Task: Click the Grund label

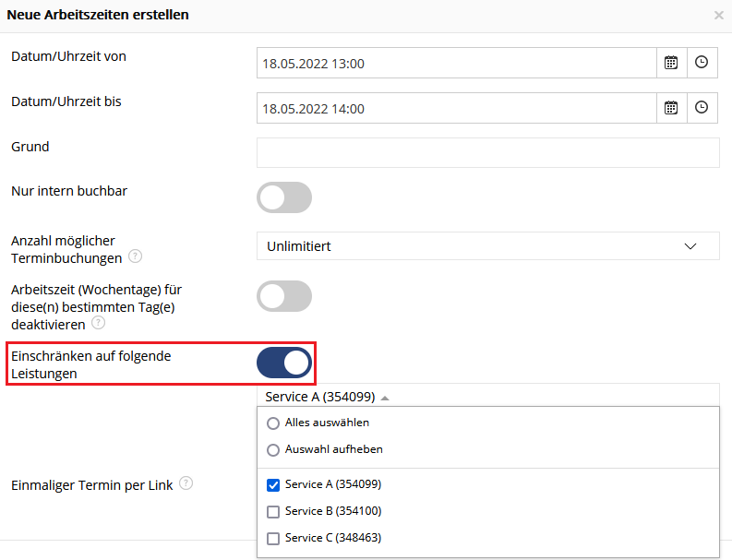Action: click(x=30, y=147)
